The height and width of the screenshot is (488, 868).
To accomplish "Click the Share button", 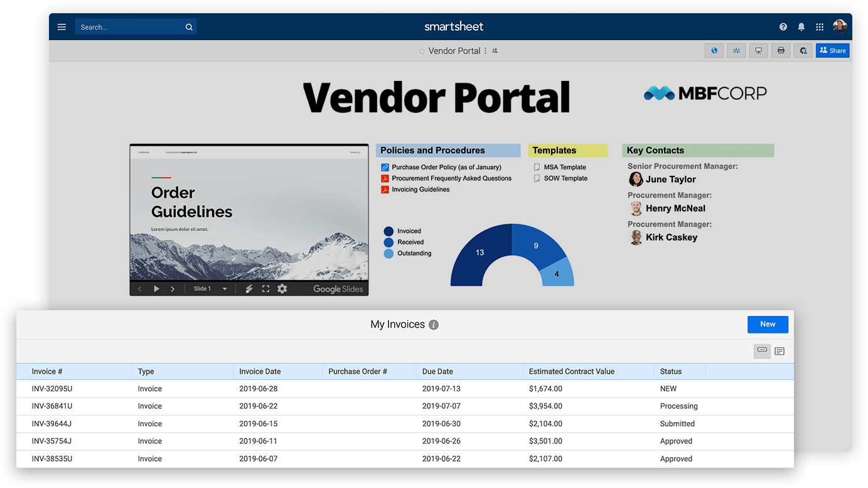I will point(832,51).
